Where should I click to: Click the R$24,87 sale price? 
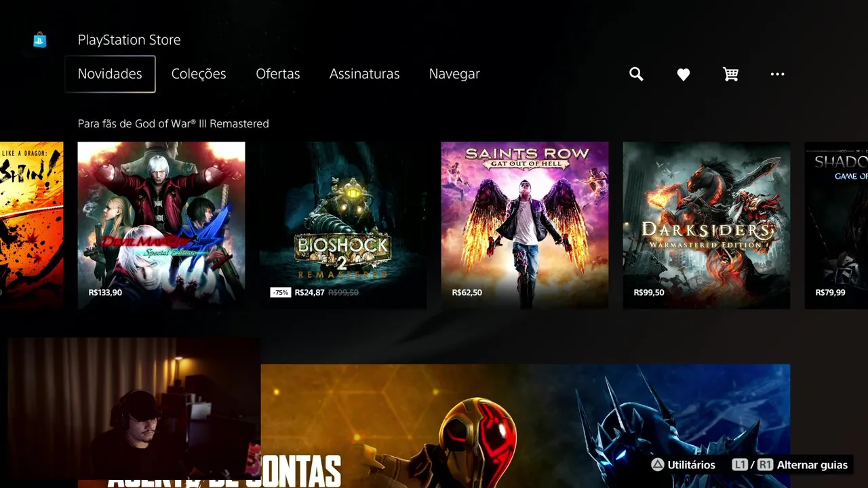pyautogui.click(x=309, y=293)
